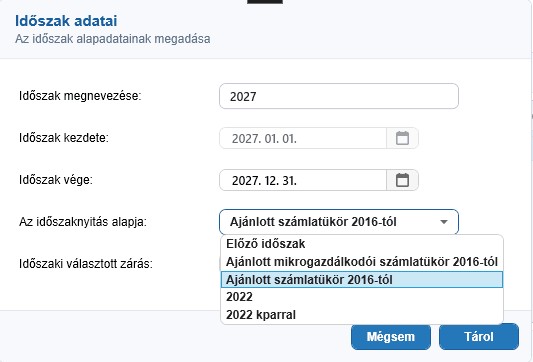Click the 'Időszak adatai' heading
The height and width of the screenshot is (362, 533).
coord(66,21)
